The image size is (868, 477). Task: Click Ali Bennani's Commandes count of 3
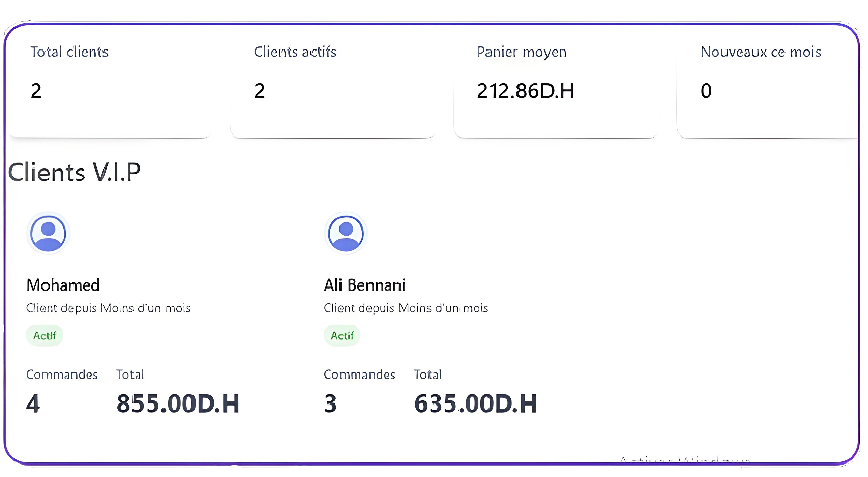pyautogui.click(x=330, y=403)
